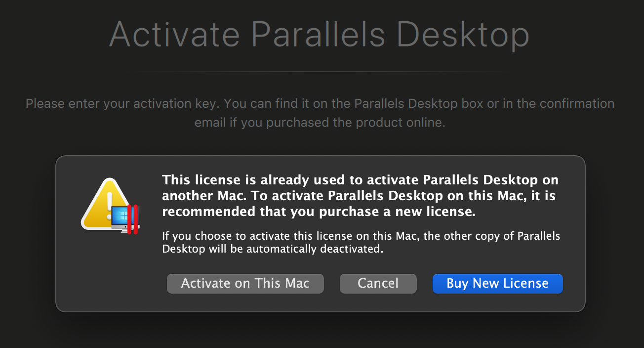Click the word "Desktop" in the page heading

point(463,35)
